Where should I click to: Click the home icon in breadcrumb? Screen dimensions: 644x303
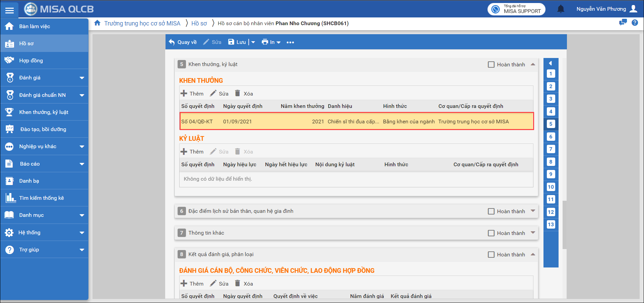click(97, 23)
